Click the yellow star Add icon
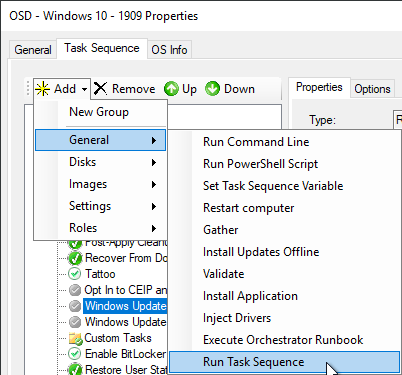The image size is (402, 375). [43, 89]
